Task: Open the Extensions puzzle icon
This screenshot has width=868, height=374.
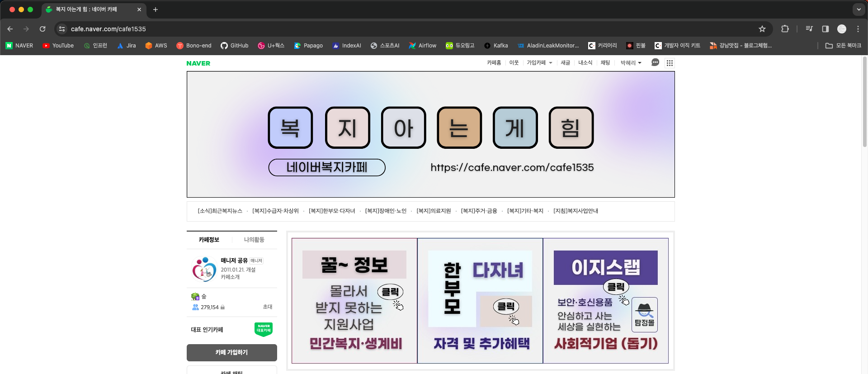Action: point(785,29)
